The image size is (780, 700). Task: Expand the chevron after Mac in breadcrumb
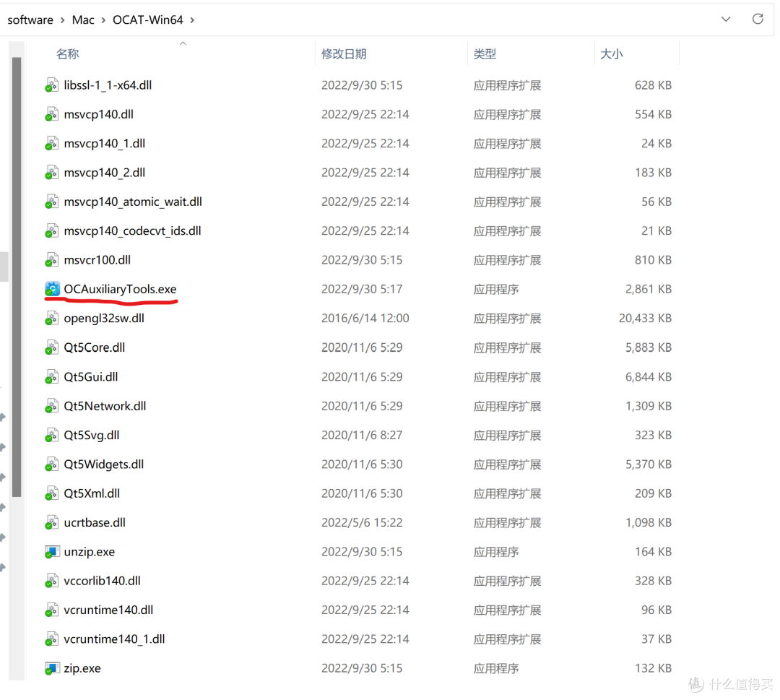[x=103, y=20]
